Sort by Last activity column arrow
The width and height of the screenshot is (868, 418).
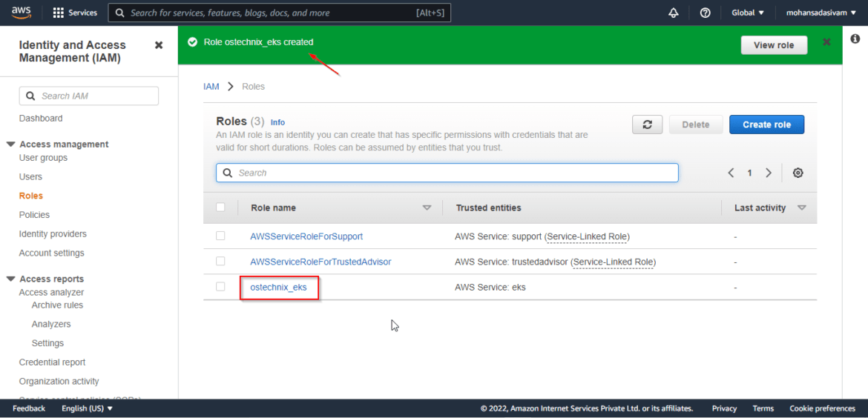(801, 208)
